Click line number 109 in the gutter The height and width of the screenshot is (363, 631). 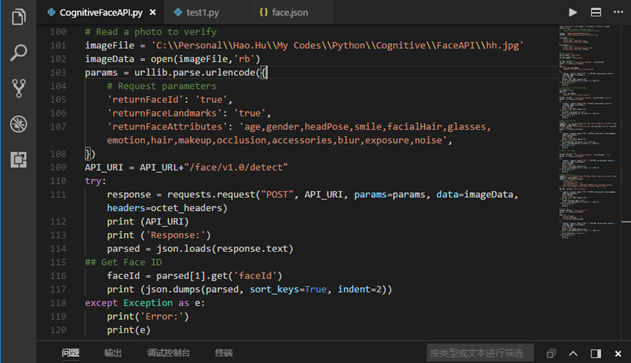pyautogui.click(x=58, y=167)
